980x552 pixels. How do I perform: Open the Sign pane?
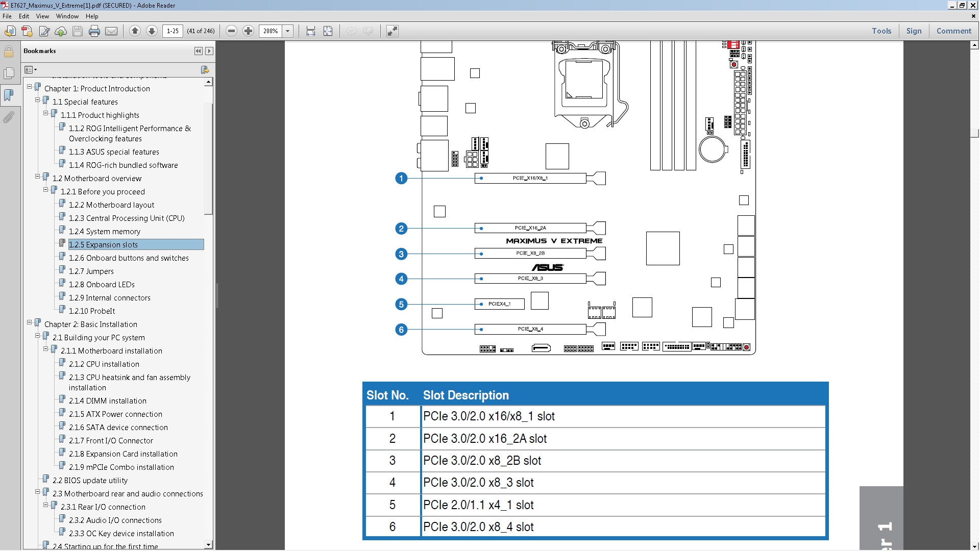tap(914, 31)
